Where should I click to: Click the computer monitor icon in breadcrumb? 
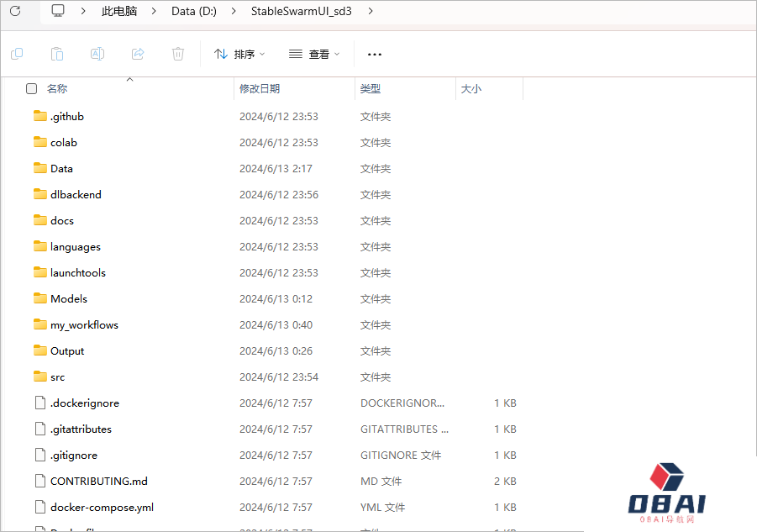point(58,11)
